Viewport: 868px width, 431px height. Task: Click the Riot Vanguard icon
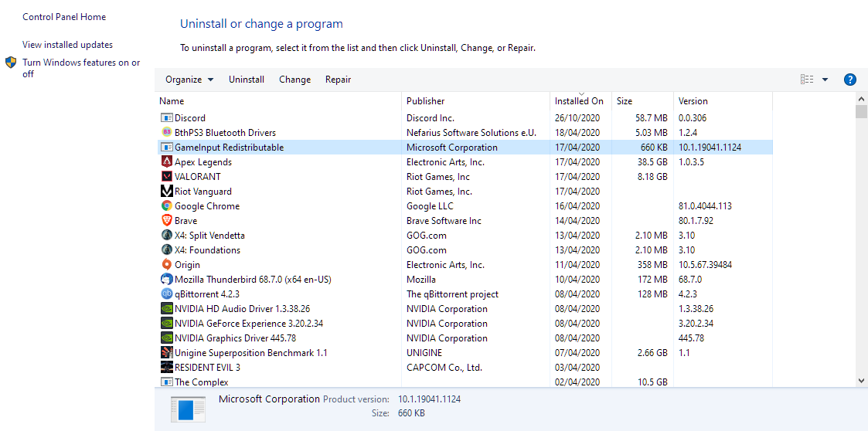[x=167, y=192]
